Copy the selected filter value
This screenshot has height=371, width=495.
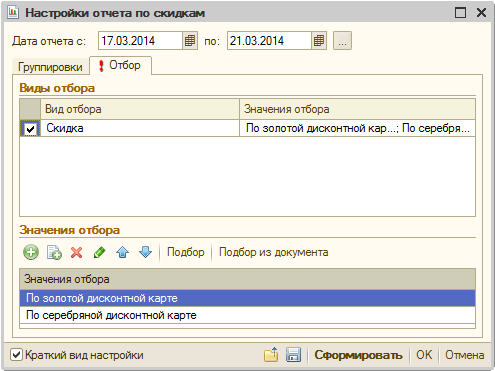[54, 252]
